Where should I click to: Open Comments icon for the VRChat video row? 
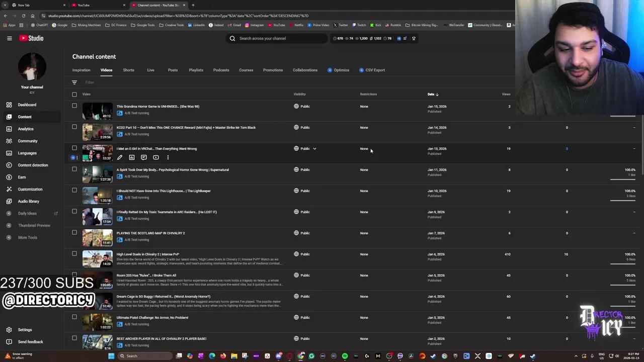point(144,157)
